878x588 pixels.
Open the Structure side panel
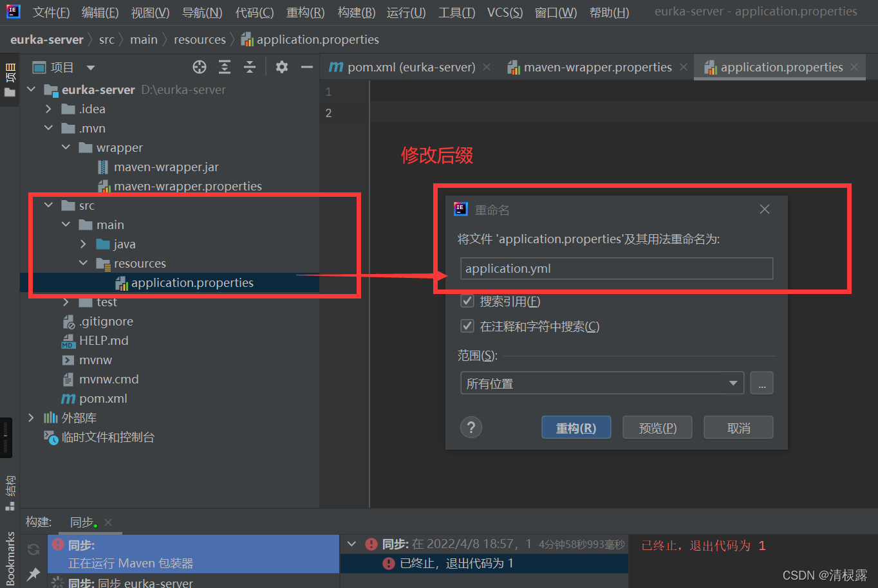point(10,493)
